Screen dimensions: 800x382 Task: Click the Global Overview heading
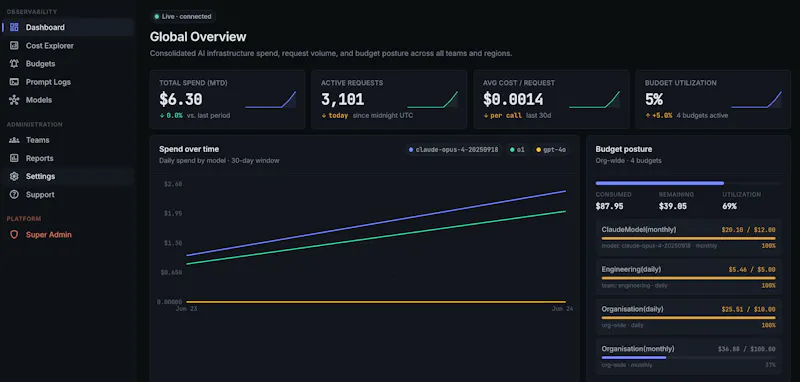pos(198,37)
